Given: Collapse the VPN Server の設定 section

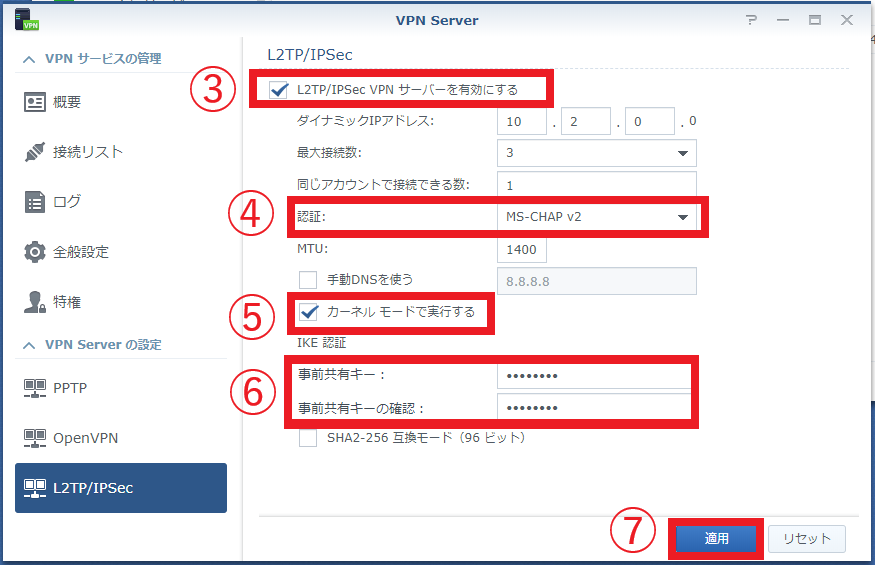Looking at the screenshot, I should (x=29, y=346).
